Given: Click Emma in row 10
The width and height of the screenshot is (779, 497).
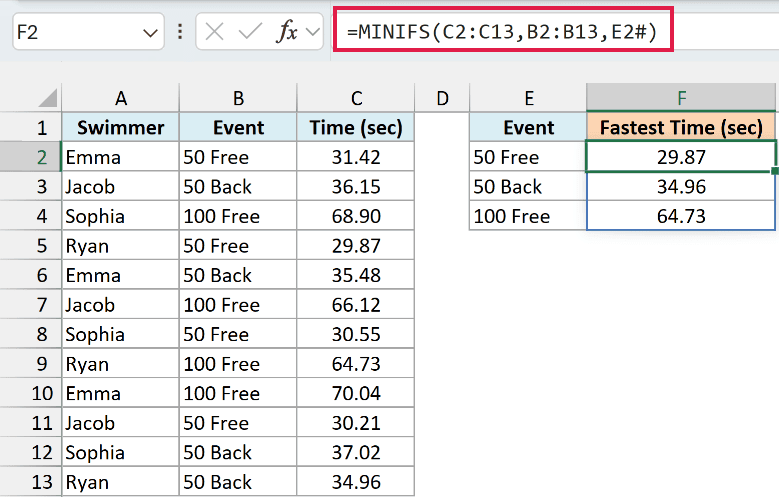Looking at the screenshot, I should [x=120, y=394].
